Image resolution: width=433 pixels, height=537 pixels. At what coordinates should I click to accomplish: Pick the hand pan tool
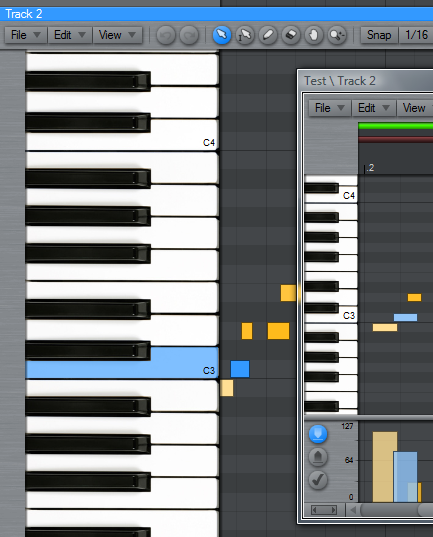click(314, 35)
